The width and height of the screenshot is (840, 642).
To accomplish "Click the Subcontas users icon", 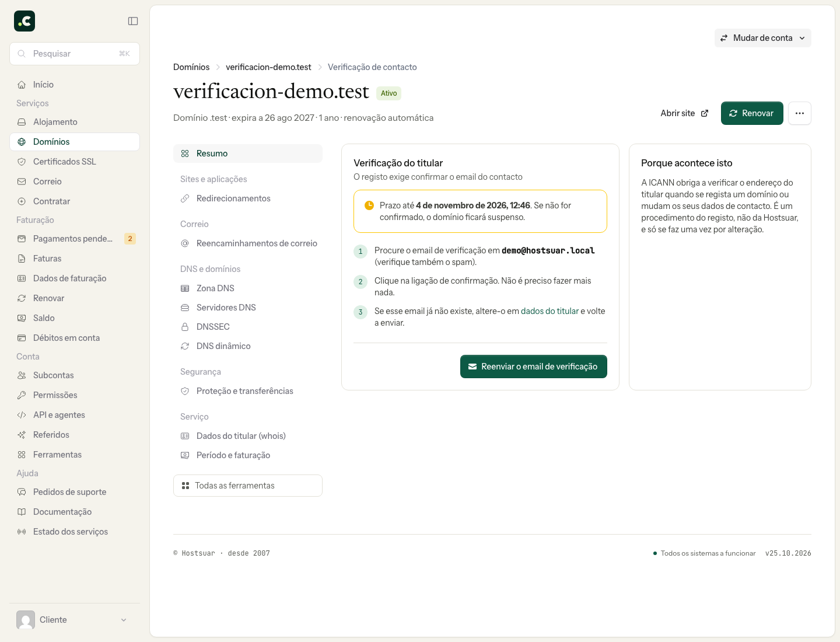I will (x=22, y=375).
